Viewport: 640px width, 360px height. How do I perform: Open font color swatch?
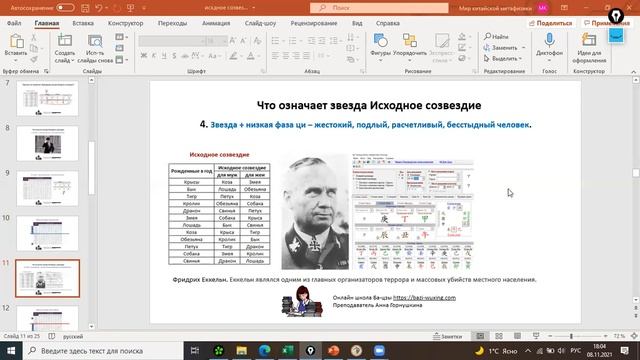(x=251, y=56)
